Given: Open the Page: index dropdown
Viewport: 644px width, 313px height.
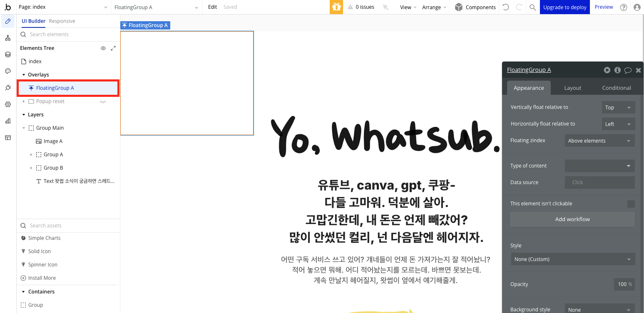Looking at the screenshot, I should point(63,7).
